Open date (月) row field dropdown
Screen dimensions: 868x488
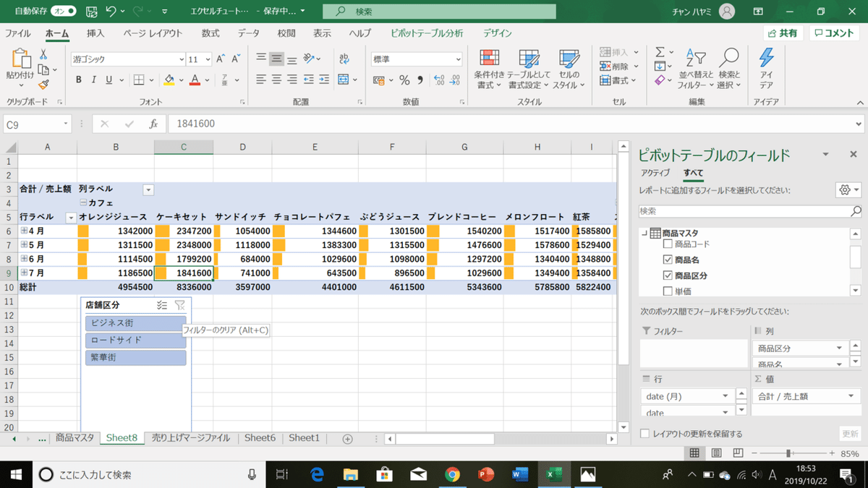pos(726,396)
